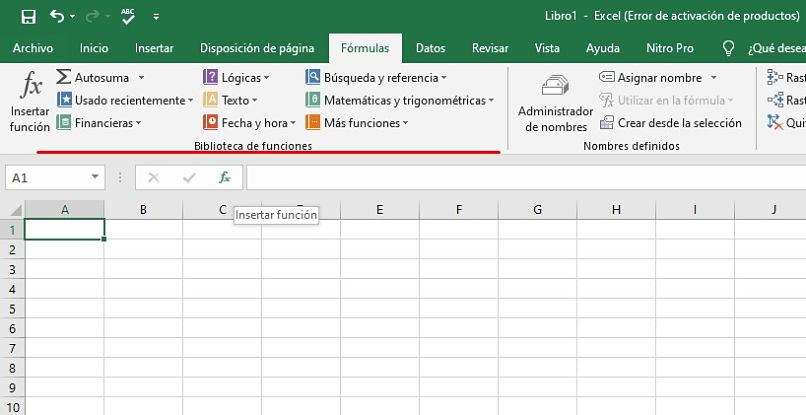
Task: Click the lightbulb ¿Qué desea search icon
Action: coord(728,48)
